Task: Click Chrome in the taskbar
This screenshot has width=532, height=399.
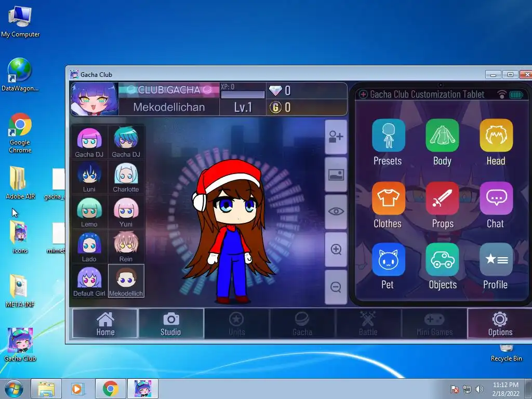Action: [x=110, y=389]
